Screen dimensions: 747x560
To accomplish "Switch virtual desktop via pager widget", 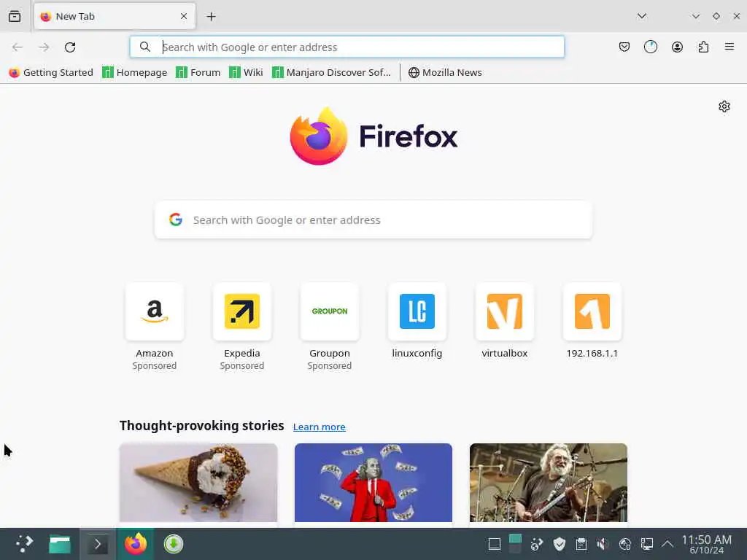I will tap(515, 544).
